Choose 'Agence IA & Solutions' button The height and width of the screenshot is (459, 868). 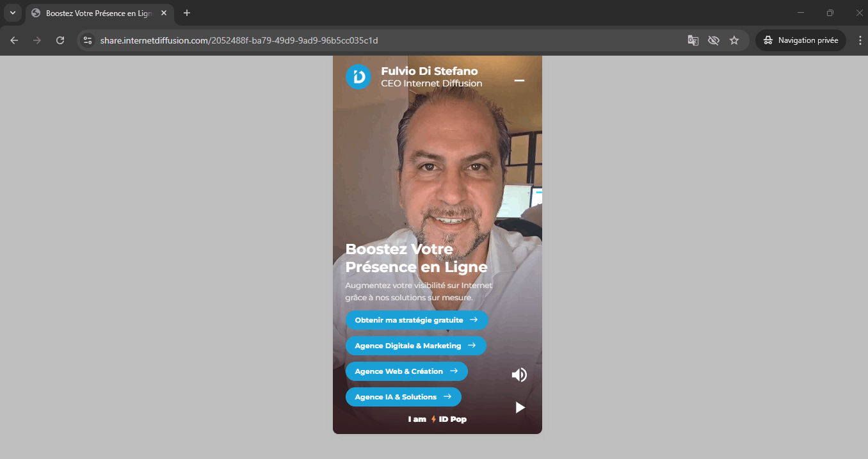(403, 397)
